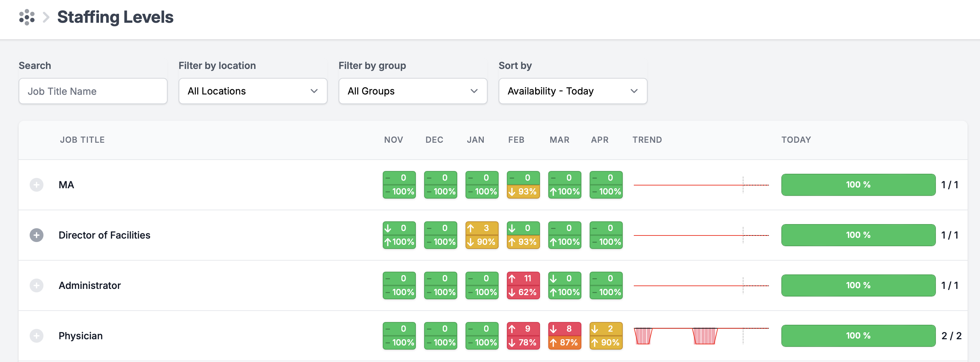
Task: Click the JOB TITLE column header
Action: (x=82, y=140)
